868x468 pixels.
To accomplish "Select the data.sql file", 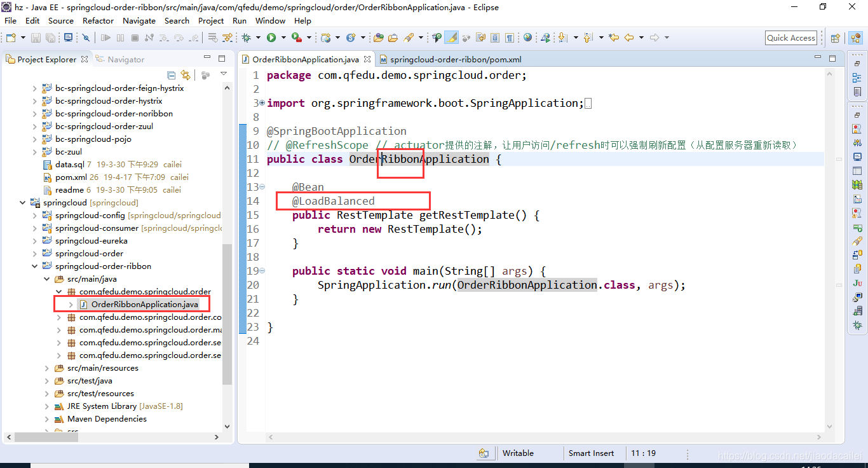I will coord(69,165).
